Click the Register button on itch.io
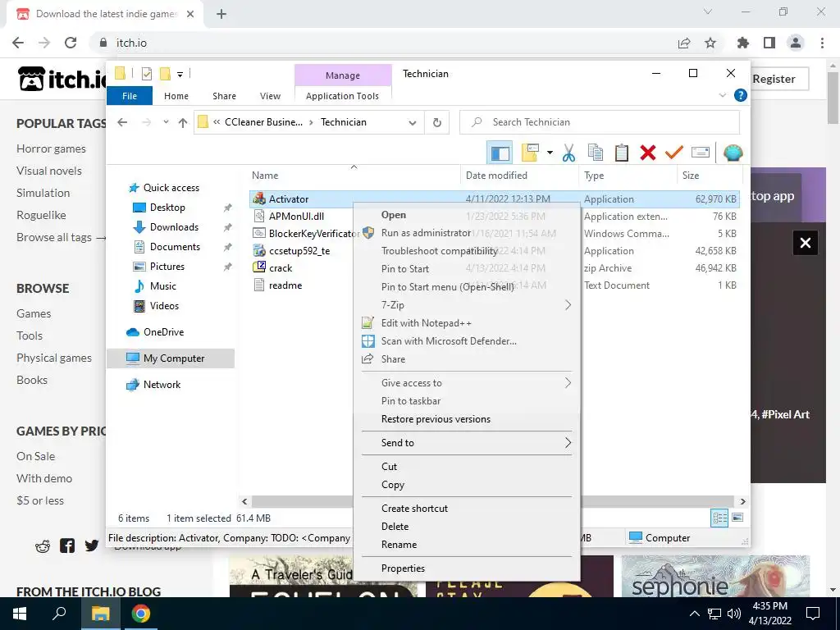Image resolution: width=840 pixels, height=630 pixels. (x=774, y=79)
